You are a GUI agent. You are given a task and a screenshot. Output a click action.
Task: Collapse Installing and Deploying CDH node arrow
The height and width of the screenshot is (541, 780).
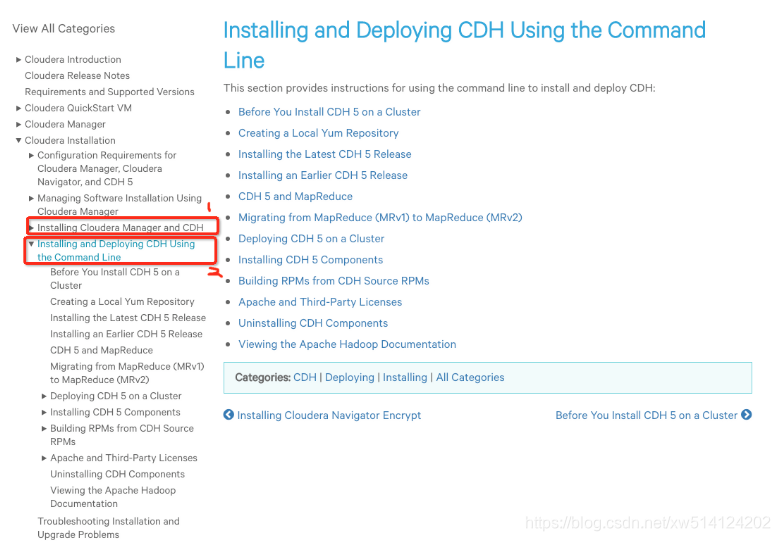pos(31,244)
